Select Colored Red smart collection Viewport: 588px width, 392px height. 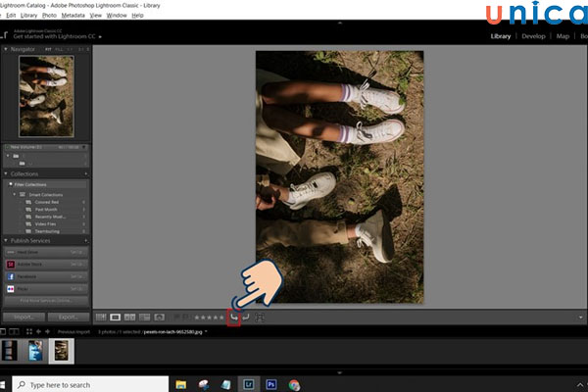pos(46,202)
